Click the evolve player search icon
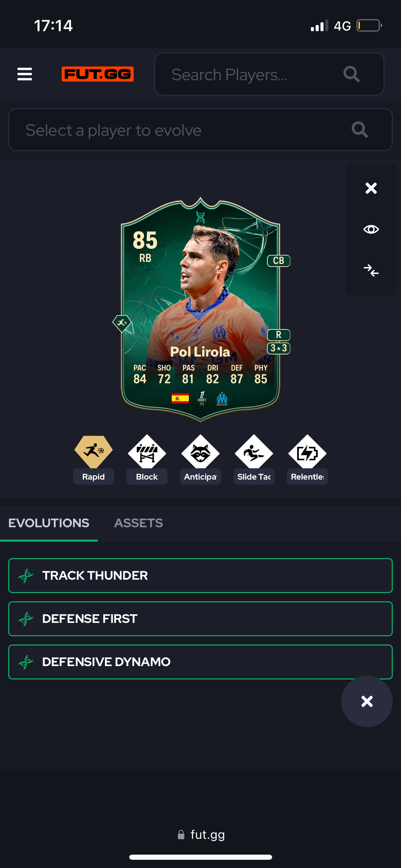 [x=360, y=130]
